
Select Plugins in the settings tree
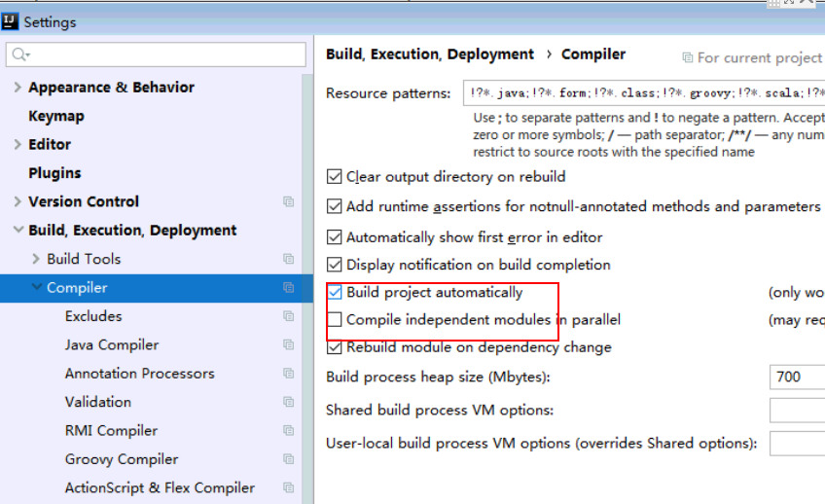point(54,173)
